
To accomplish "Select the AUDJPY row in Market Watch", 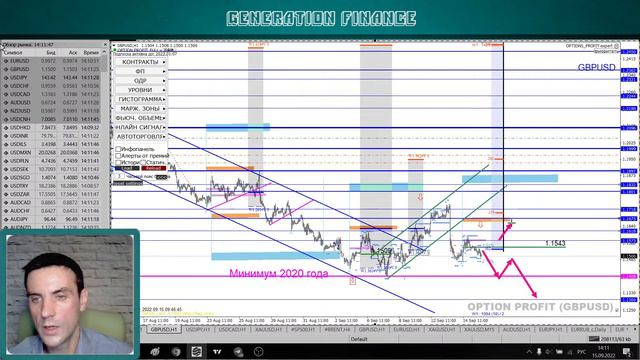I will (x=51, y=219).
